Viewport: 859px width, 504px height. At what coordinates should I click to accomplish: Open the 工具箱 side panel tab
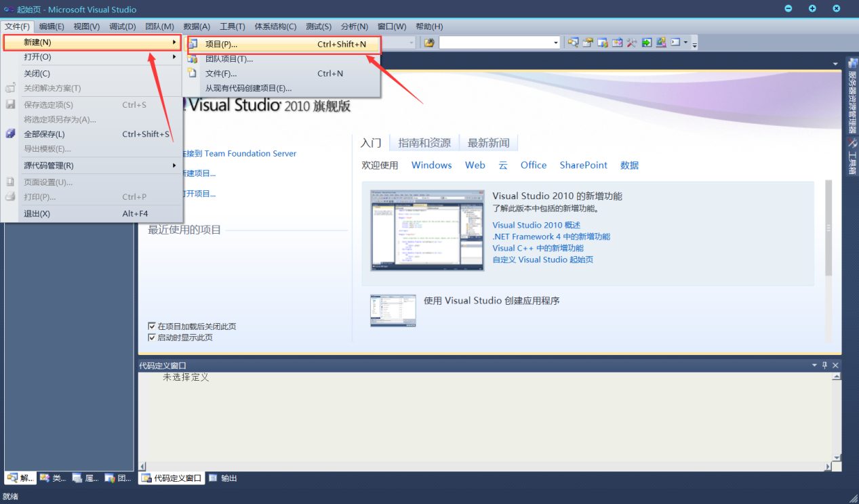pos(852,156)
